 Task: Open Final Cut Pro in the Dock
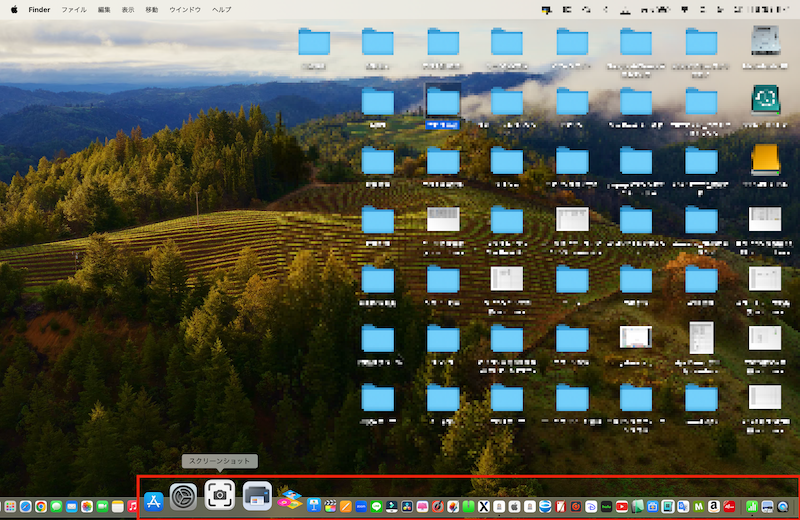(330, 506)
